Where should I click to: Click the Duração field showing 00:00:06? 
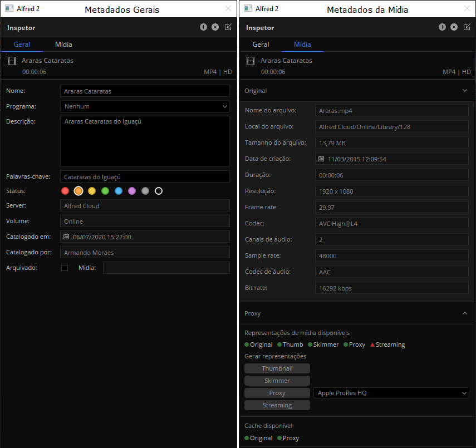click(392, 175)
